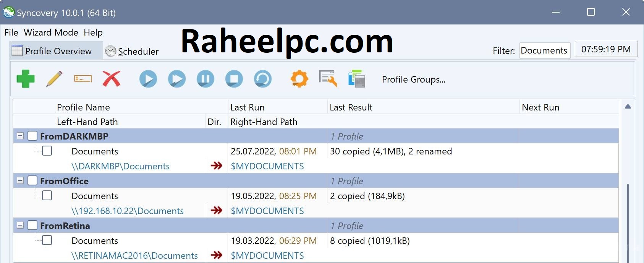Click the circular-arrow restore icon
Screen dimensions: 644x263
point(263,79)
